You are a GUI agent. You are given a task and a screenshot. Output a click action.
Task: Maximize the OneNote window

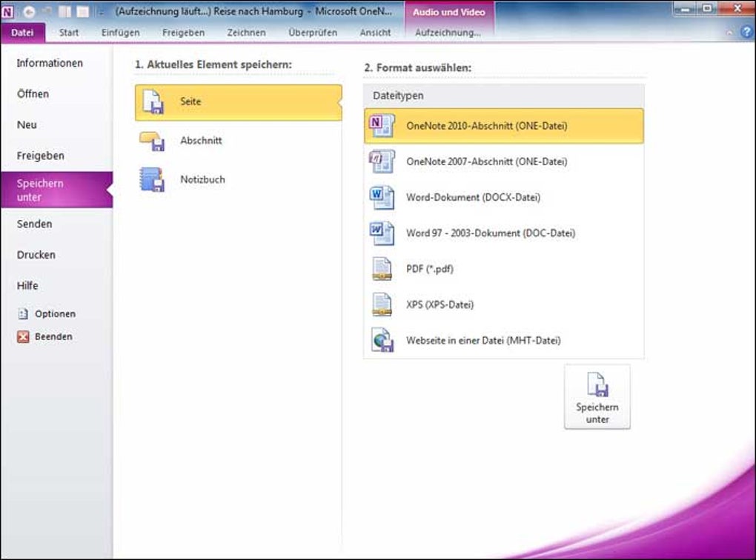point(707,8)
